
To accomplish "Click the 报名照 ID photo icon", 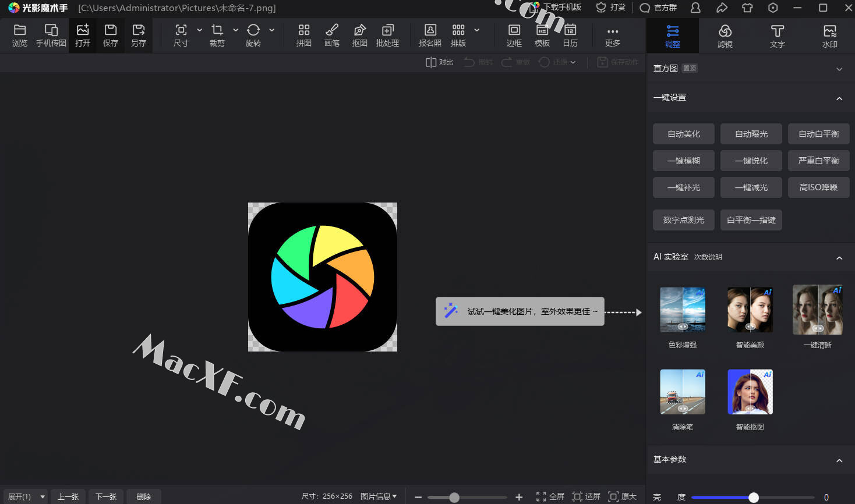I will (430, 36).
